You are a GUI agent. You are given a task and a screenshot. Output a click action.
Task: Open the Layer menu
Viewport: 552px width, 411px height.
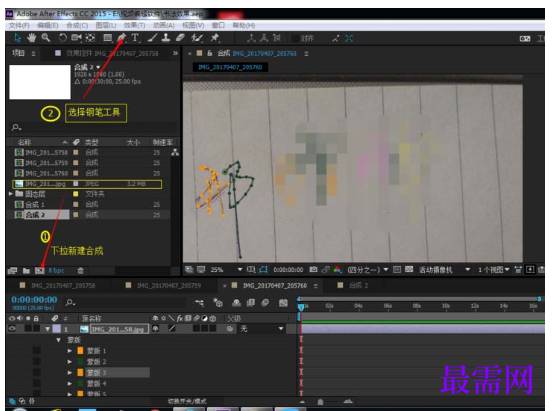(106, 25)
